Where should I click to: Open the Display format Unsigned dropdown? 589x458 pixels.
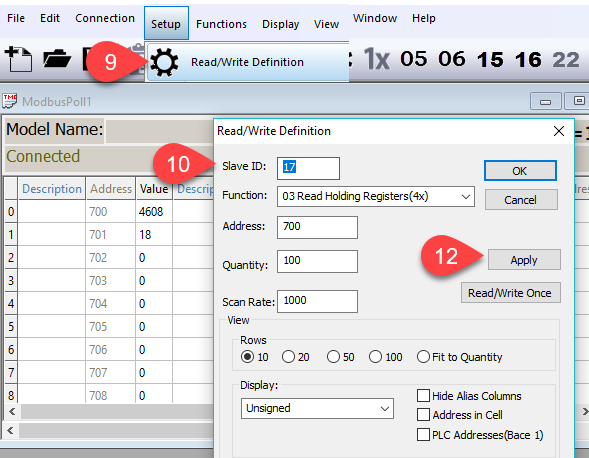317,408
